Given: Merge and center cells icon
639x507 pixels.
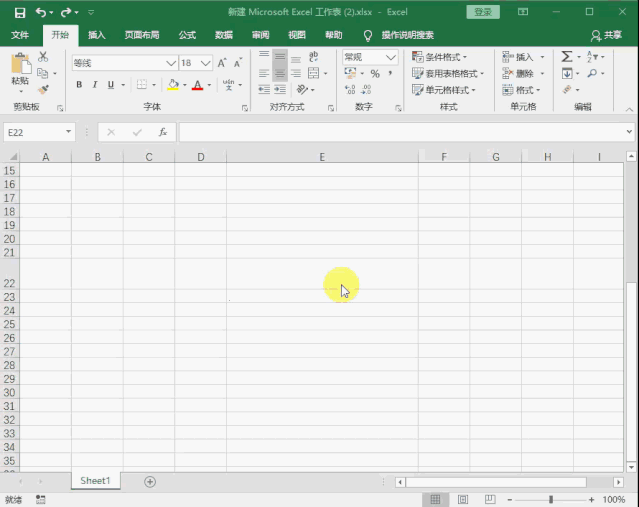Looking at the screenshot, I should click(x=313, y=73).
